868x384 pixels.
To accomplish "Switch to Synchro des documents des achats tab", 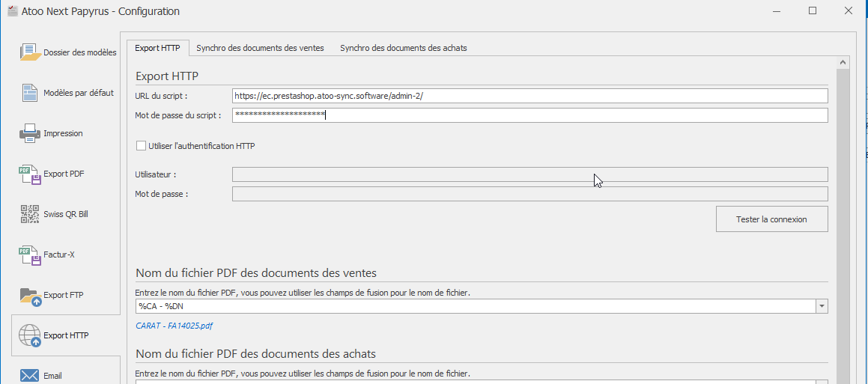I will pyautogui.click(x=403, y=48).
